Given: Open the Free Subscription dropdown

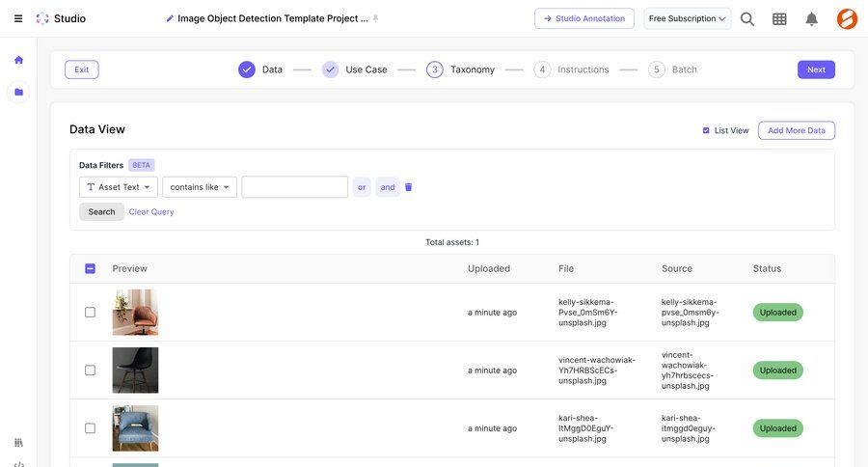Looking at the screenshot, I should click(x=687, y=18).
